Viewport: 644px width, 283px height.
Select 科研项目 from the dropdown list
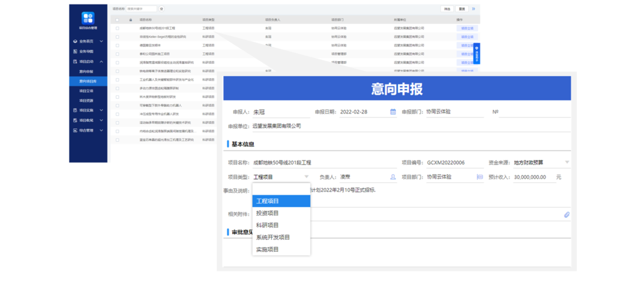point(267,225)
